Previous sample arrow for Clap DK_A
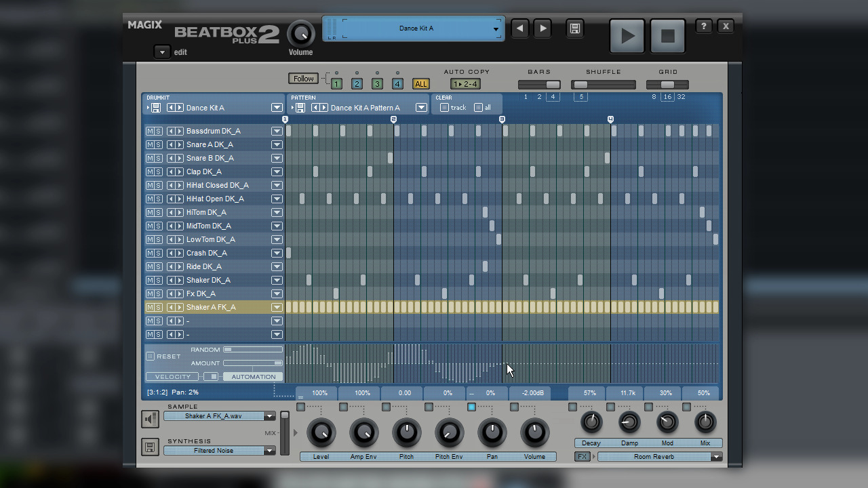The image size is (868, 488). [x=171, y=171]
